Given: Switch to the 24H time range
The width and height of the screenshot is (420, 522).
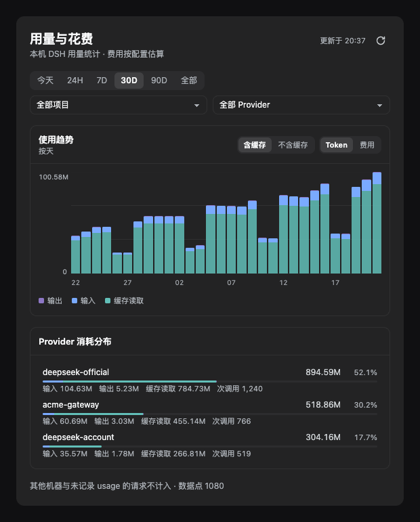Looking at the screenshot, I should [x=75, y=81].
